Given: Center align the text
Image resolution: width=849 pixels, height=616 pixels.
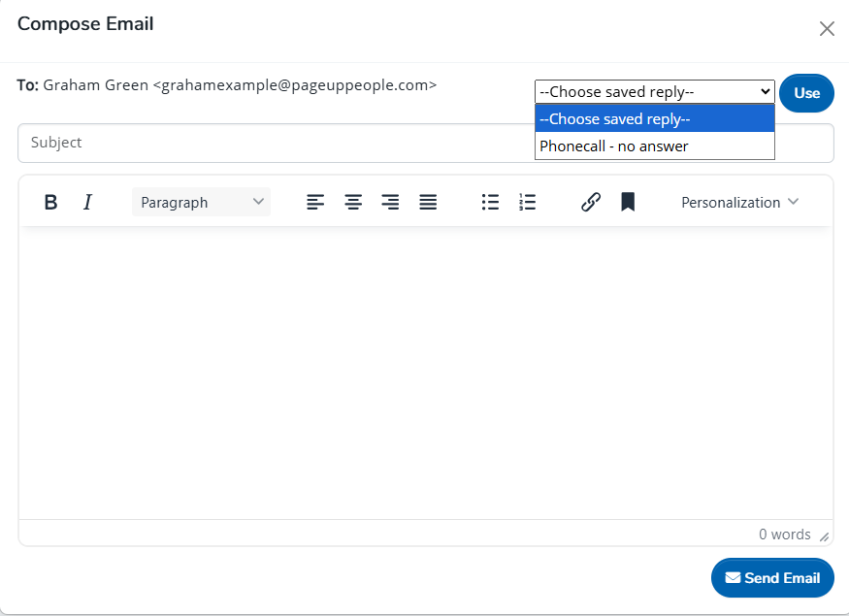Looking at the screenshot, I should [353, 202].
